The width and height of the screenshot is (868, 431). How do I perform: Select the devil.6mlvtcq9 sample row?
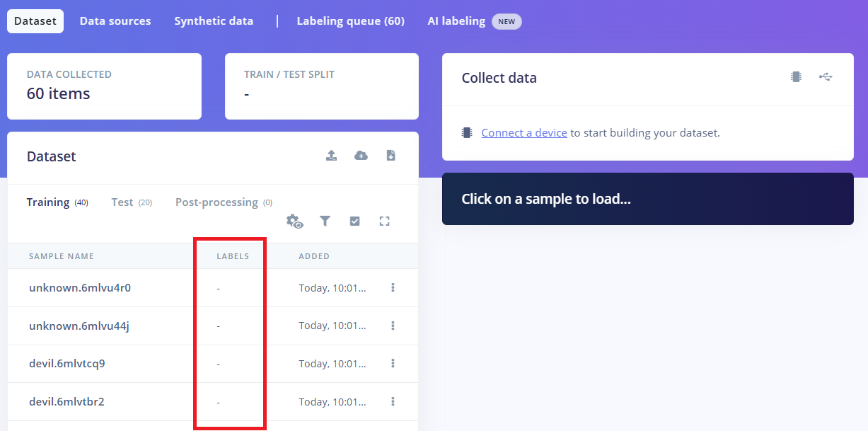tap(67, 364)
